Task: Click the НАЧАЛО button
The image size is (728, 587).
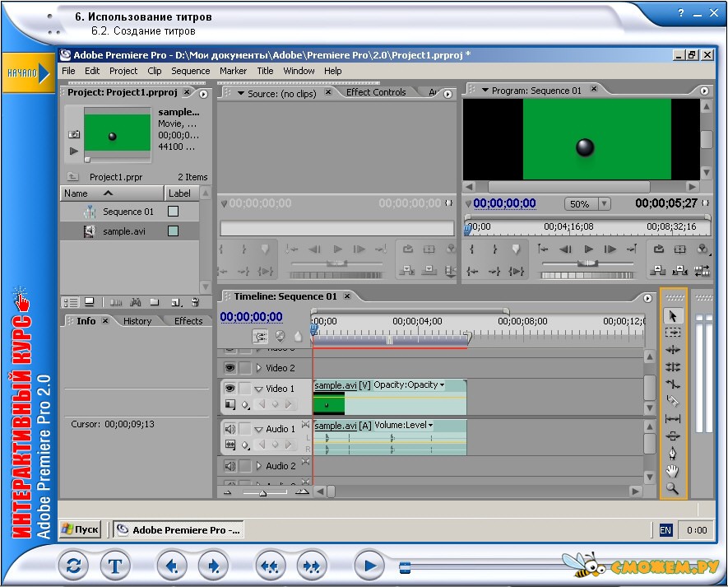Action: pyautogui.click(x=28, y=73)
